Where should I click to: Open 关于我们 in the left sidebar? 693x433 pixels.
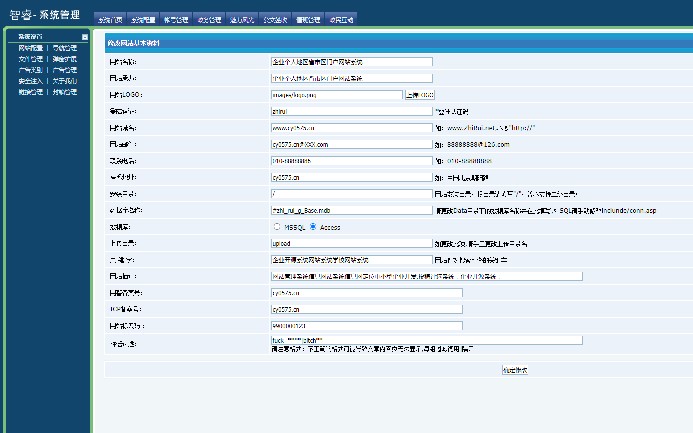pyautogui.click(x=65, y=81)
